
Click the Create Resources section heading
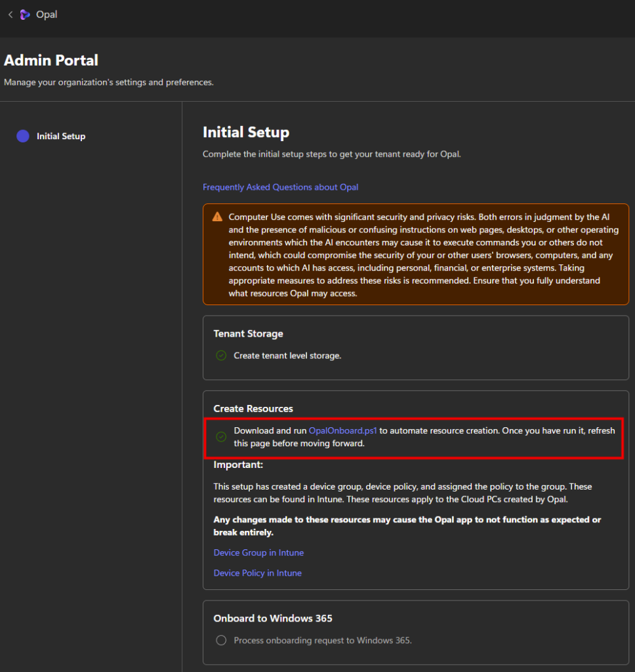point(253,409)
